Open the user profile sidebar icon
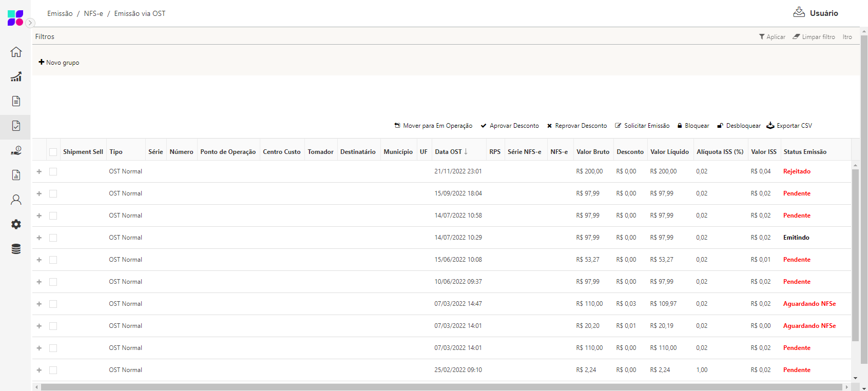Viewport: 868px width, 391px height. coord(16,200)
